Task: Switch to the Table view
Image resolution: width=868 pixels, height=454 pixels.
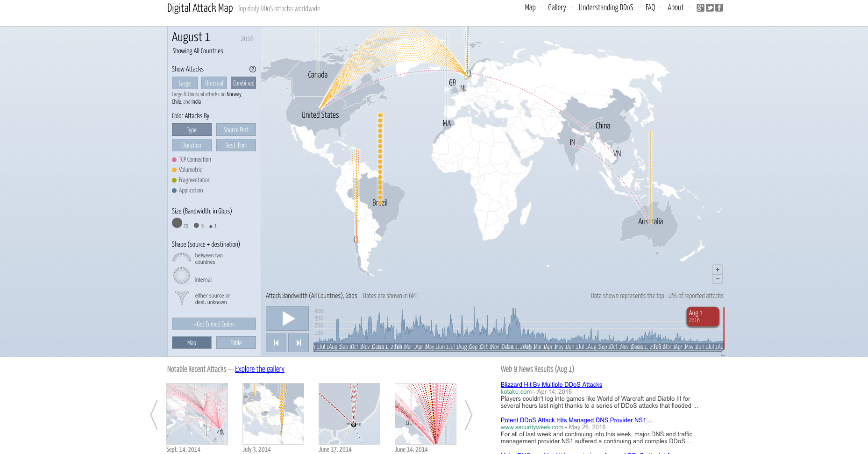Action: coord(236,342)
